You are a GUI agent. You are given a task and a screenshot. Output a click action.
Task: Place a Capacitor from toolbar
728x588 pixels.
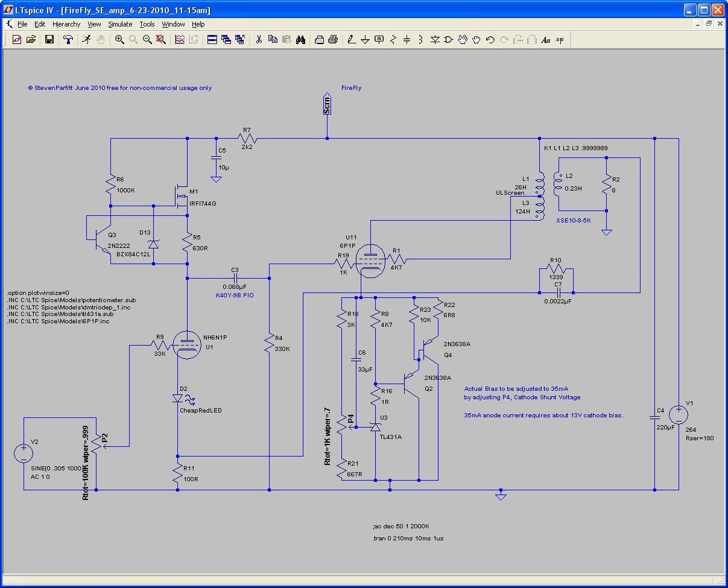(x=407, y=40)
